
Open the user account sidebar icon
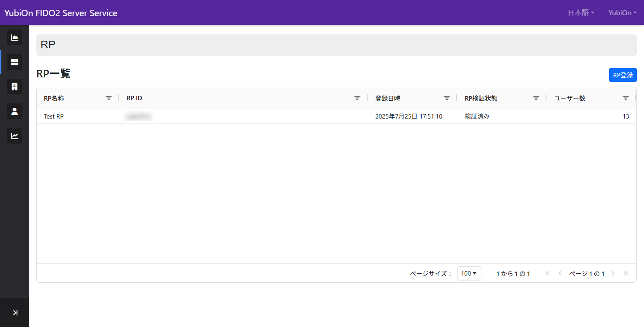[x=14, y=111]
